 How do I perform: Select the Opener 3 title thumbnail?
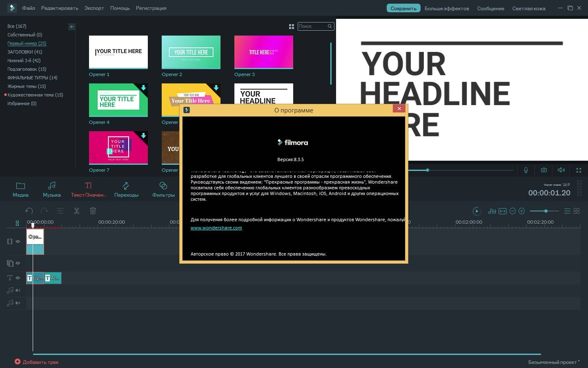(264, 52)
